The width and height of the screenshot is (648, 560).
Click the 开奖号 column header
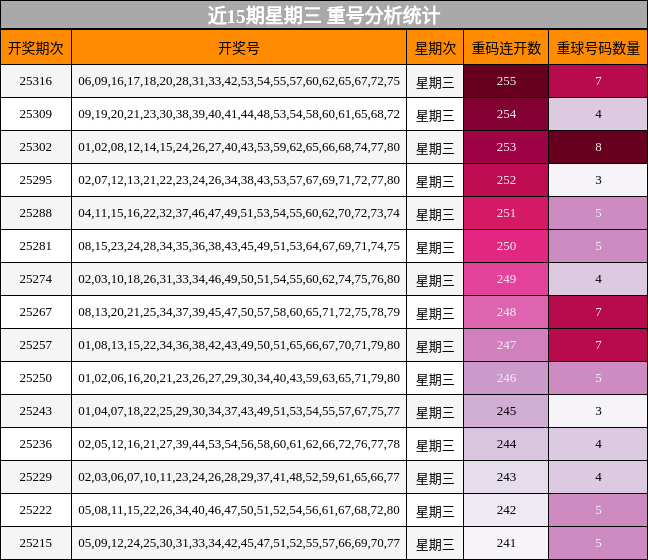pyautogui.click(x=239, y=48)
